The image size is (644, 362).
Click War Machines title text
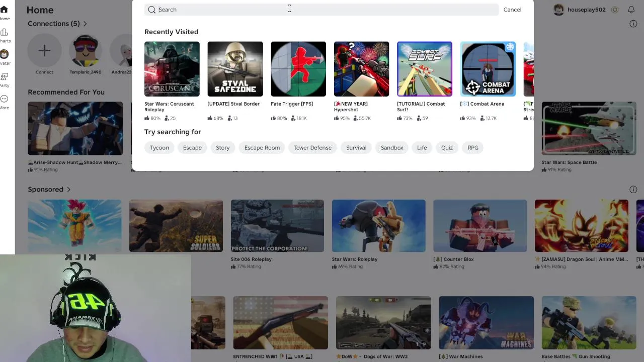tap(461, 356)
